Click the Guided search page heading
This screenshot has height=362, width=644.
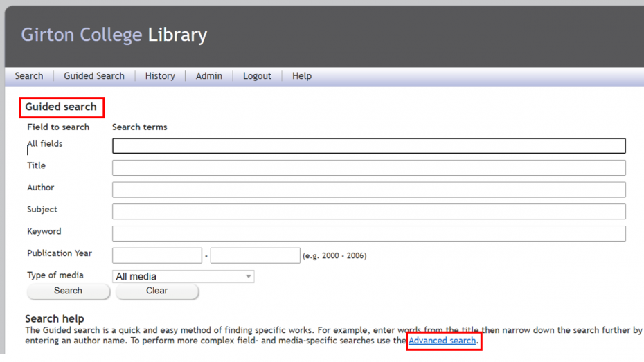point(61,107)
